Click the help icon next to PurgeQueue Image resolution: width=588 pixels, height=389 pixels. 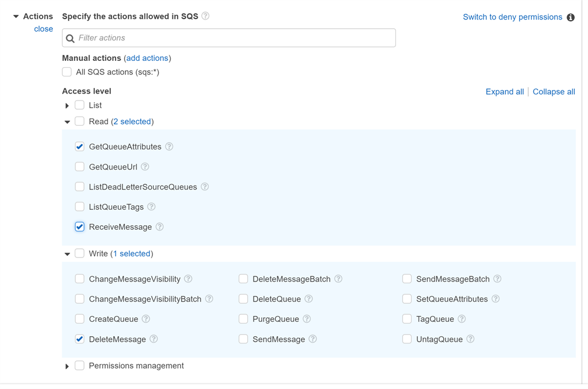click(308, 319)
